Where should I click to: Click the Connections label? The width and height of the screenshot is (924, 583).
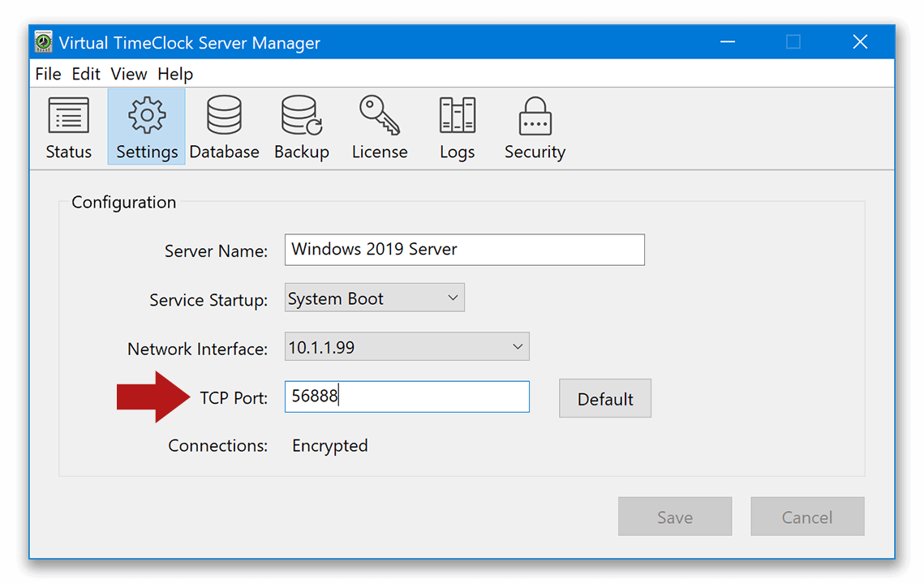click(217, 446)
